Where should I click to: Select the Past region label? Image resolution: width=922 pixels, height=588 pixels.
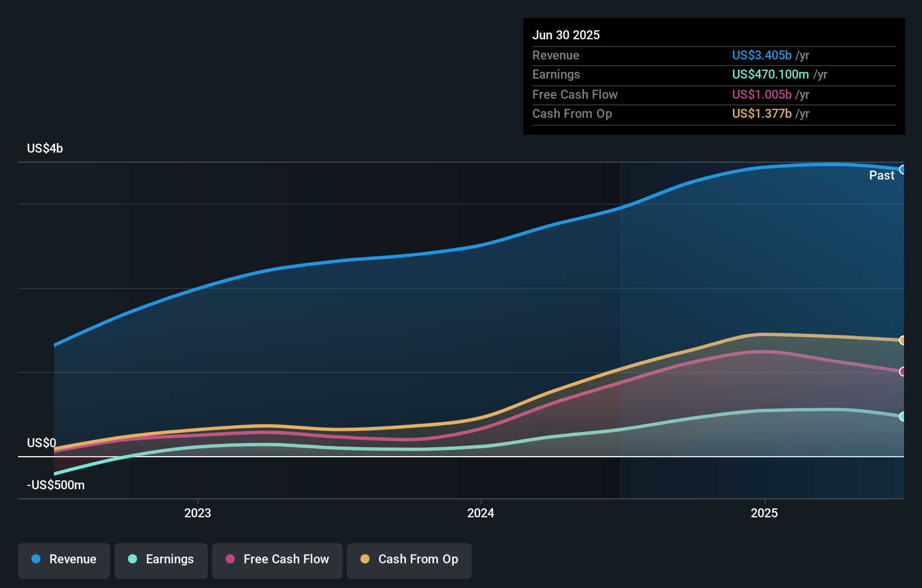click(x=882, y=175)
